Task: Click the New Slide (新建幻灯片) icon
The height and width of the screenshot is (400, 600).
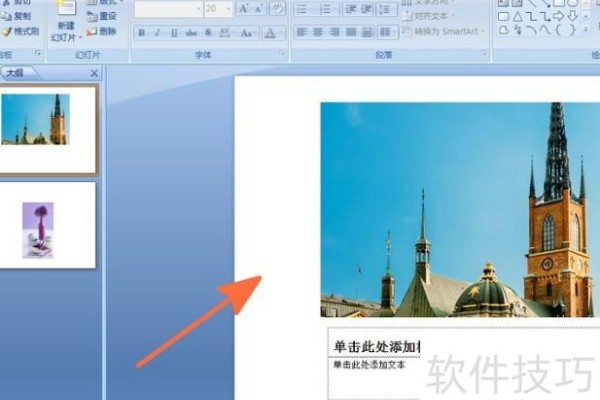Action: [66, 10]
